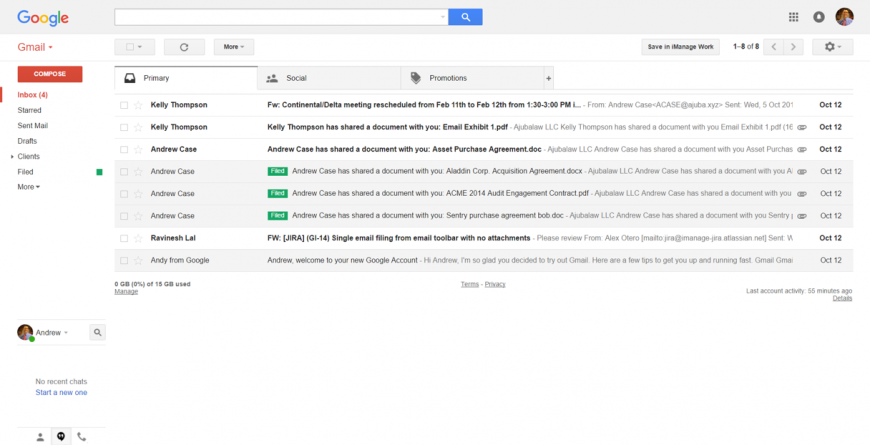870x445 pixels.
Task: Click the attachment paperclip on Asset Purchase Agreement row
Action: [x=802, y=149]
